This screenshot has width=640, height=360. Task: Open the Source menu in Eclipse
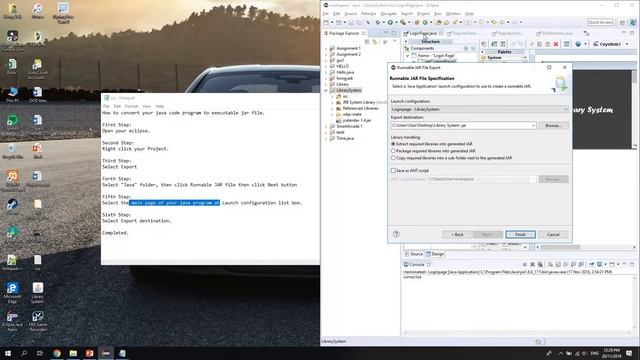click(x=351, y=14)
